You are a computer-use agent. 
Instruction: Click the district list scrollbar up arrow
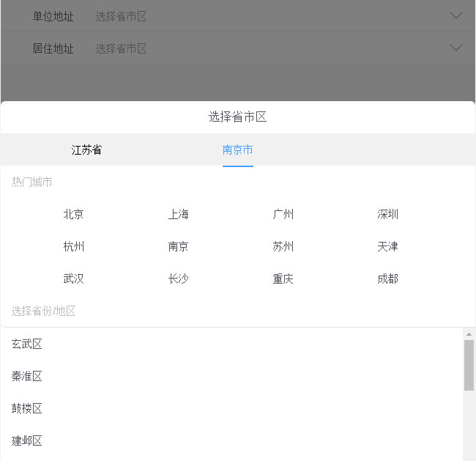point(469,334)
